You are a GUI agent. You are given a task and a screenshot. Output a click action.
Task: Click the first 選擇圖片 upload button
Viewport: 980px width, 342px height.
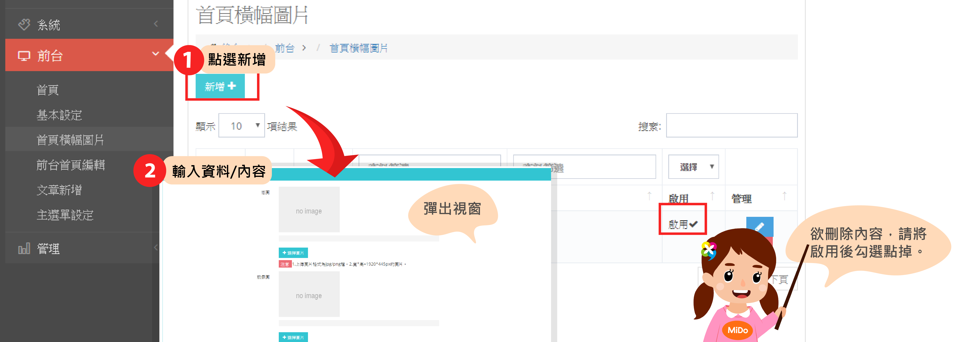[293, 253]
